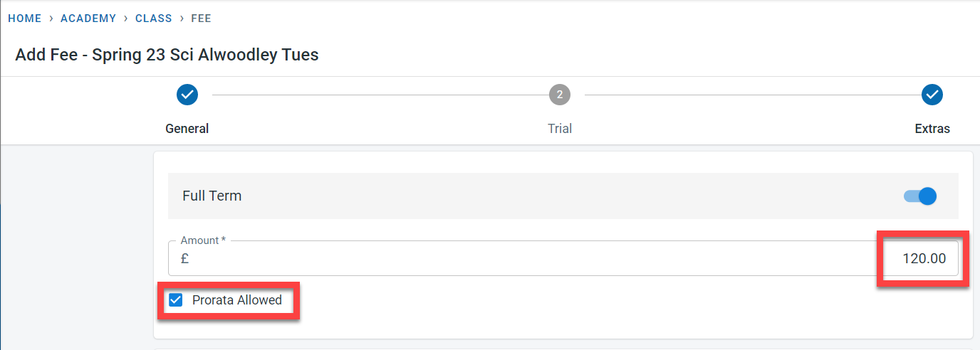Click the FEE breadcrumb item
Screen dimensions: 980x350
pyautogui.click(x=202, y=18)
